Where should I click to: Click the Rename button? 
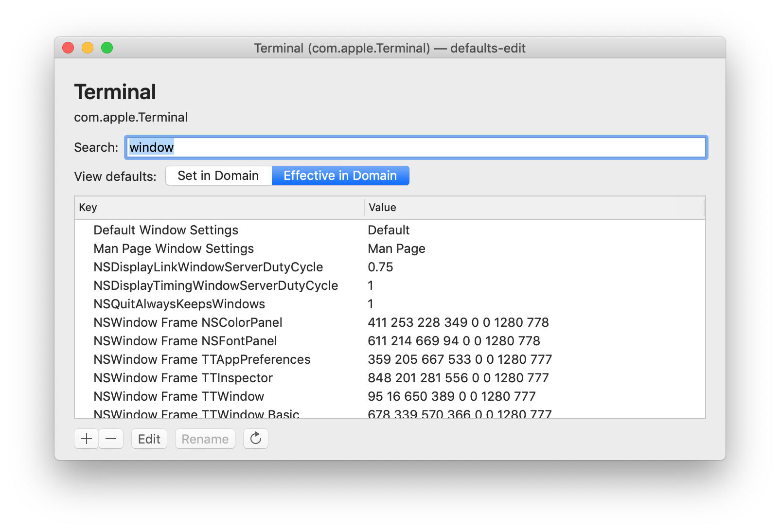(205, 439)
